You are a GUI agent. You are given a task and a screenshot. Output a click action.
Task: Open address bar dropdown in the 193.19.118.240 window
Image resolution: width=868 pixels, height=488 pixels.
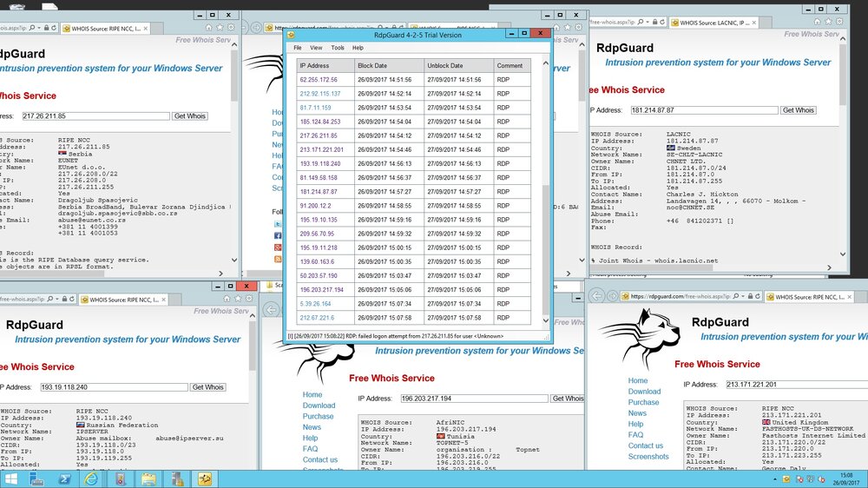pos(57,299)
